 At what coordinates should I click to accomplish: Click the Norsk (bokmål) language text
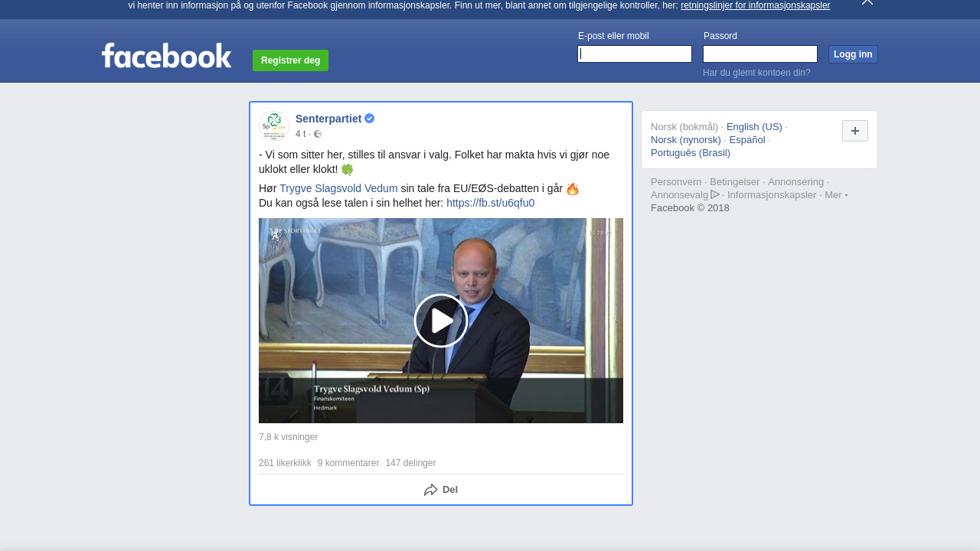684,127
